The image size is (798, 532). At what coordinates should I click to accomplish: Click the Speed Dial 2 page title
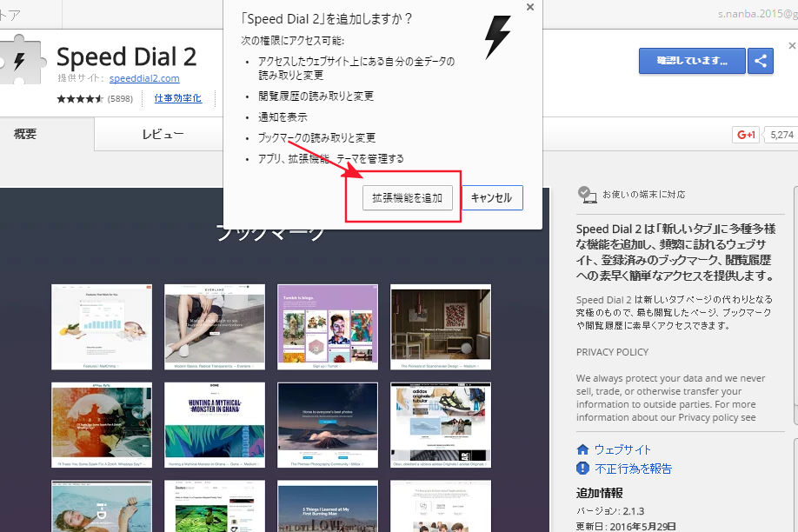[x=126, y=57]
